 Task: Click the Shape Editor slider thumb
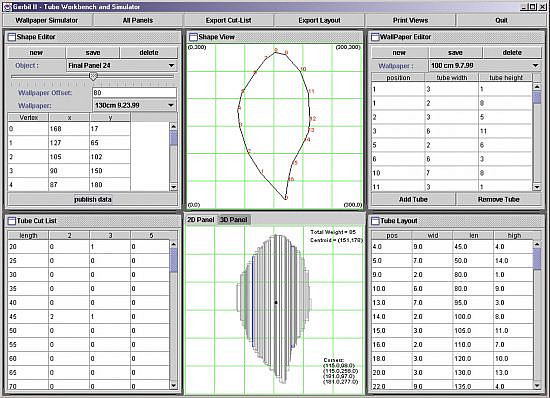tap(93, 76)
